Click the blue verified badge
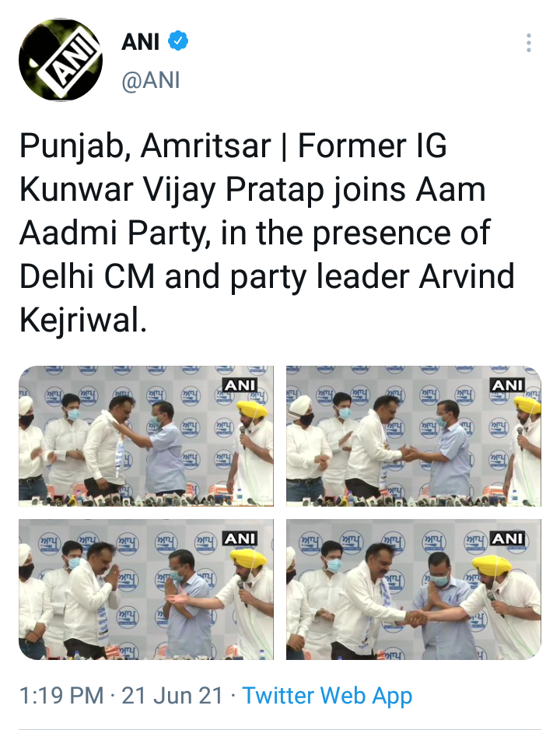Image resolution: width=560 pixels, height=730 pixels. pyautogui.click(x=177, y=41)
